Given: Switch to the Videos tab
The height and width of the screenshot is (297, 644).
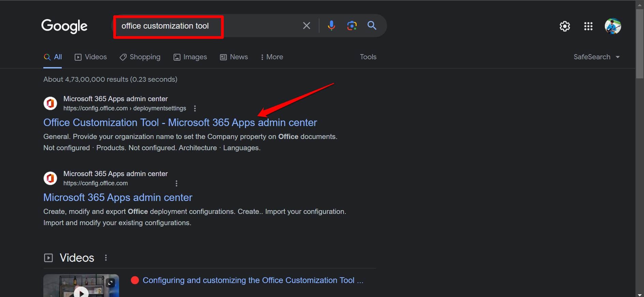Looking at the screenshot, I should 91,57.
